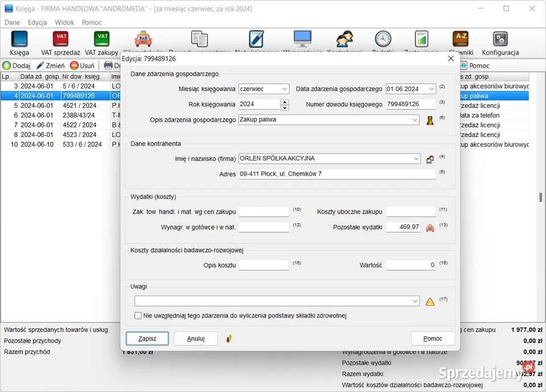Open the VAT zakupy register
The height and width of the screenshot is (392, 546).
pos(101,43)
